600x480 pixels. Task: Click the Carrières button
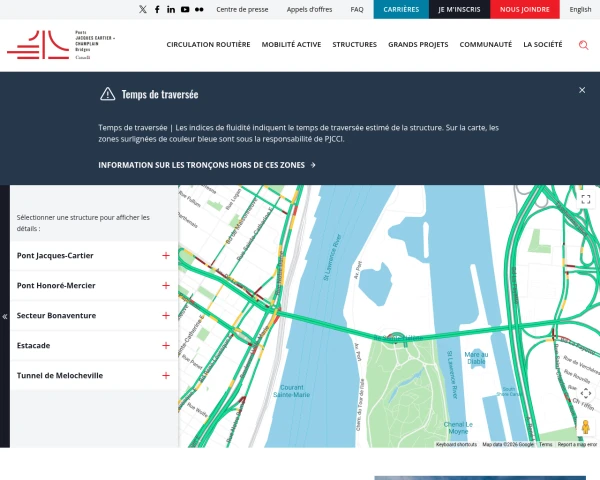(x=401, y=10)
